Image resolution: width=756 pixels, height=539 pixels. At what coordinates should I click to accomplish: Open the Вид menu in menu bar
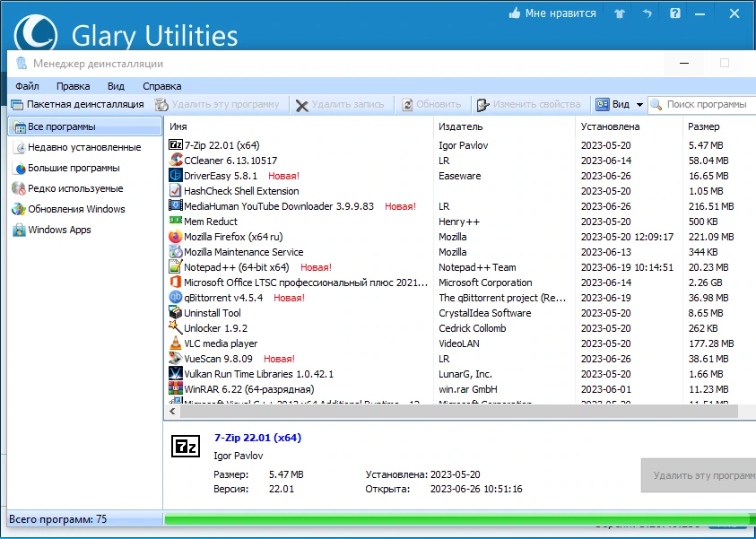[x=116, y=86]
